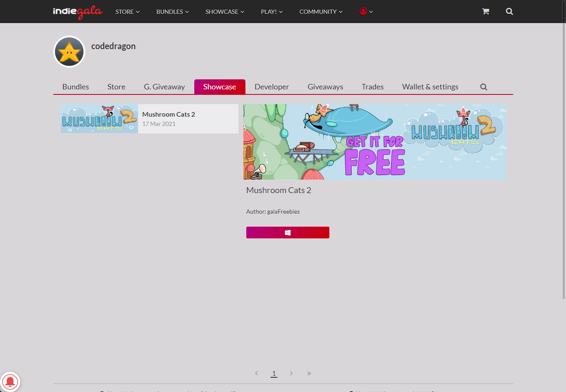Download the Windows build

[x=288, y=233]
